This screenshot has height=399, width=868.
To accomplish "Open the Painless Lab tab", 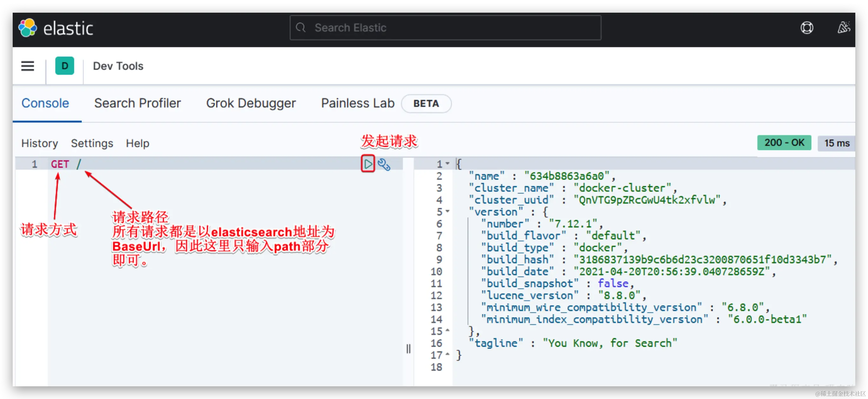I will point(358,103).
